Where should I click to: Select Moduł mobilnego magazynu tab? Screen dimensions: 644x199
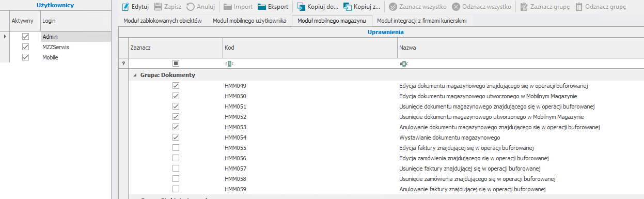(x=332, y=21)
